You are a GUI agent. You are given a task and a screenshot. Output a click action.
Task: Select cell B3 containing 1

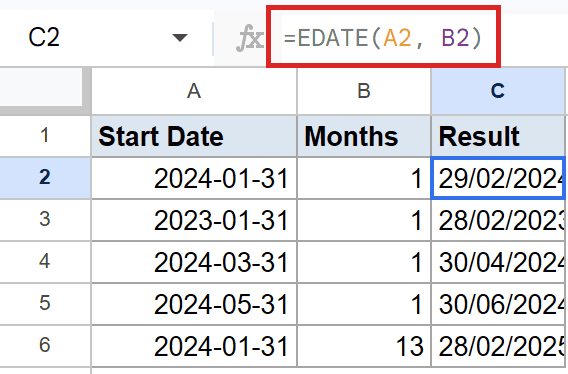point(364,220)
